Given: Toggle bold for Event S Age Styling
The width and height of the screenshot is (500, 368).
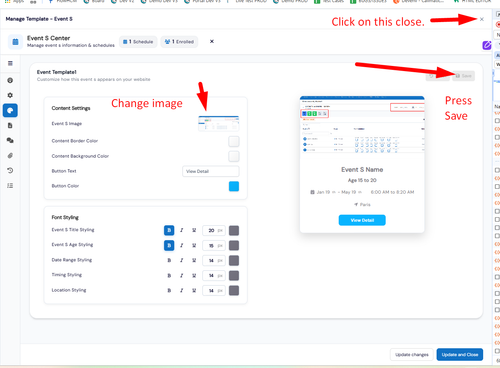Looking at the screenshot, I should (169, 246).
